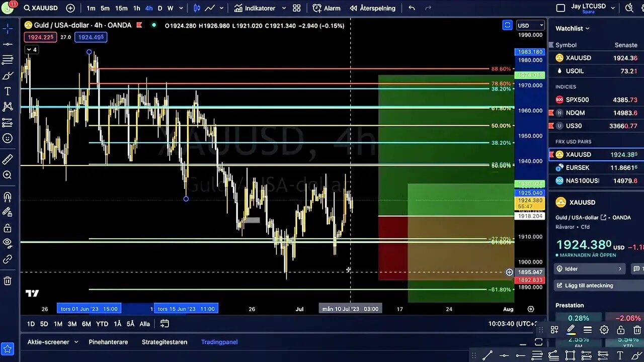Toggle stay in drawing mode

click(8, 212)
